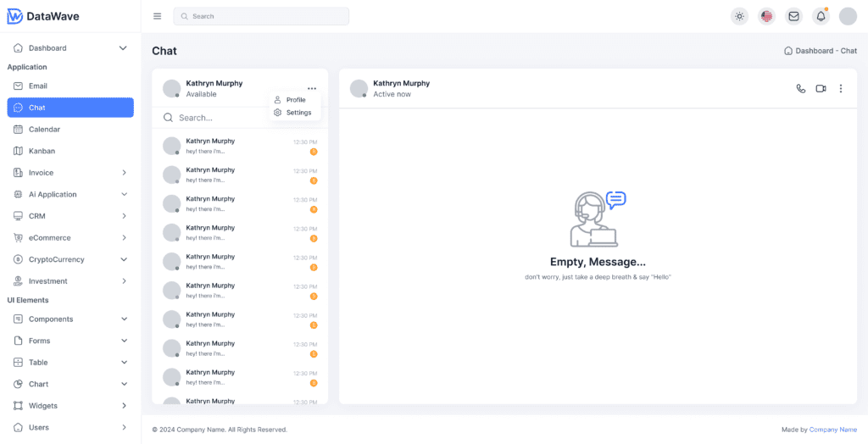The image size is (868, 444).
Task: Expand the CryptoCurrency sidebar section
Action: tap(70, 259)
